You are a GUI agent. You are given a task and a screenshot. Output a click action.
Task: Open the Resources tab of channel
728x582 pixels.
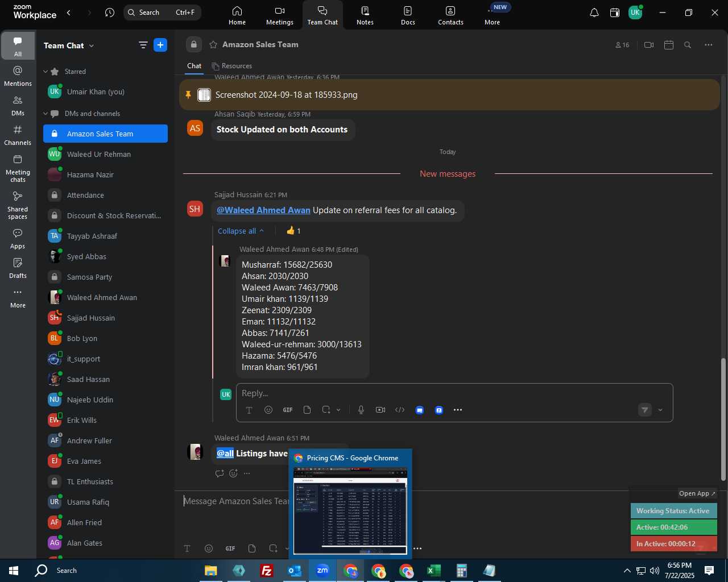(x=231, y=66)
